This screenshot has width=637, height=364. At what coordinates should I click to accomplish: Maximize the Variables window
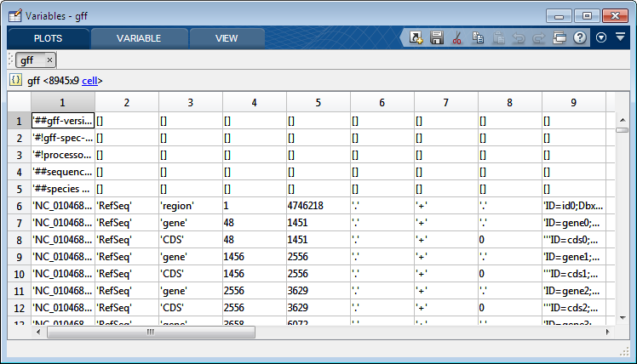point(587,16)
